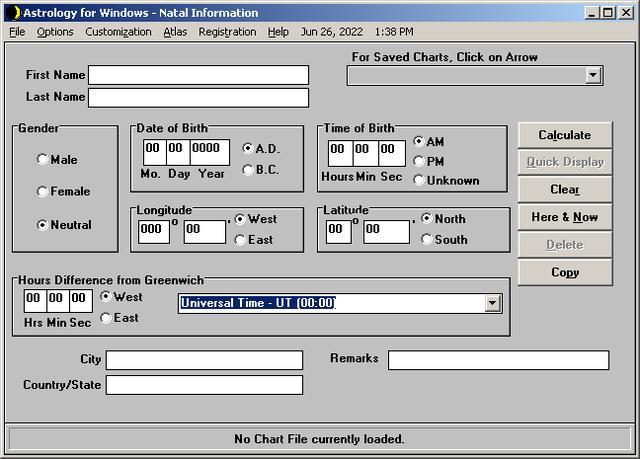Screen dimensions: 640x459
Task: Click the First Name input field
Action: pyautogui.click(x=198, y=75)
